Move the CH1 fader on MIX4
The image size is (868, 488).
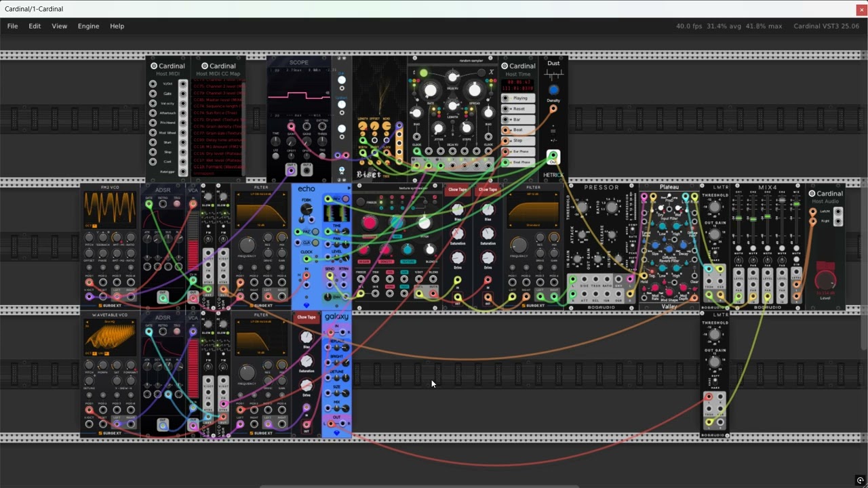click(738, 218)
